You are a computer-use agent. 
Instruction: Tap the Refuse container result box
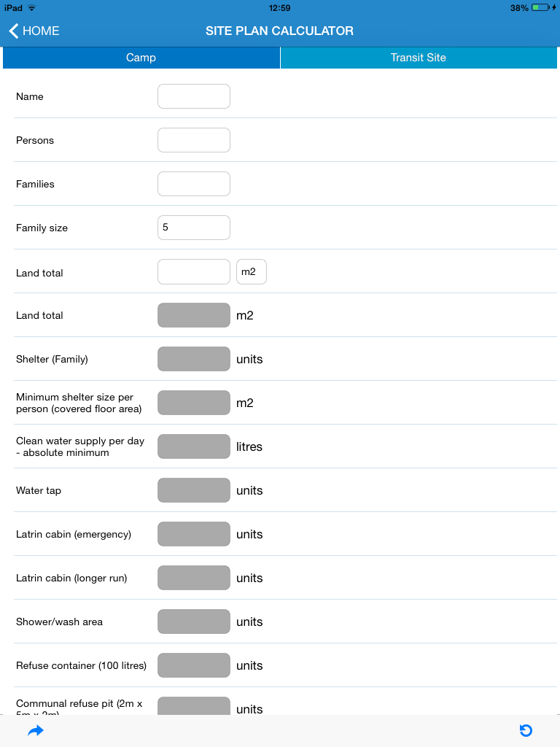193,665
